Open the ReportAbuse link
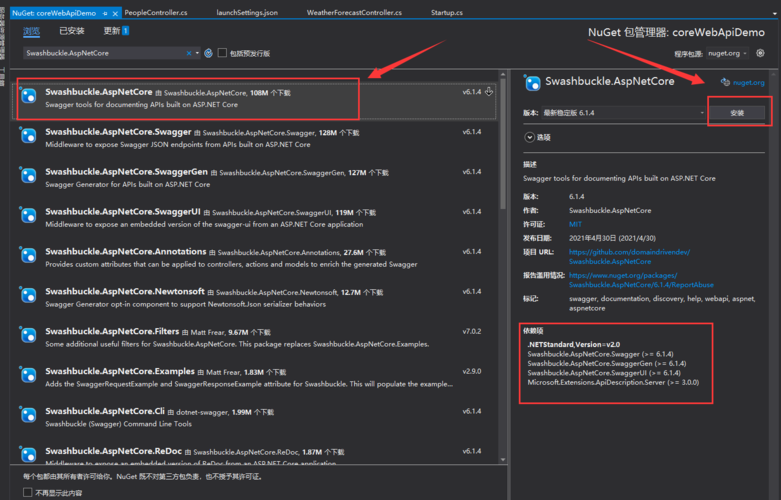The width and height of the screenshot is (781, 500). click(641, 280)
